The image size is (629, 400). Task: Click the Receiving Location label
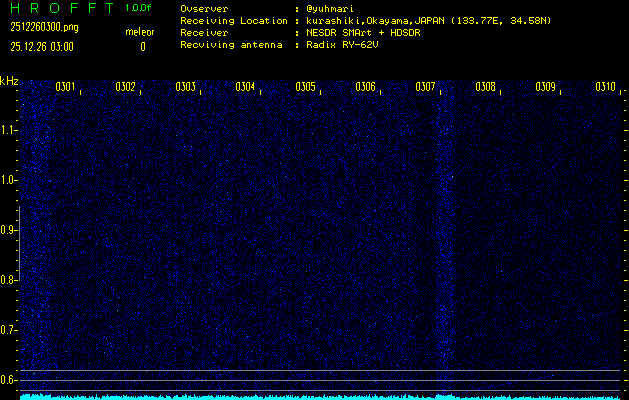click(234, 21)
